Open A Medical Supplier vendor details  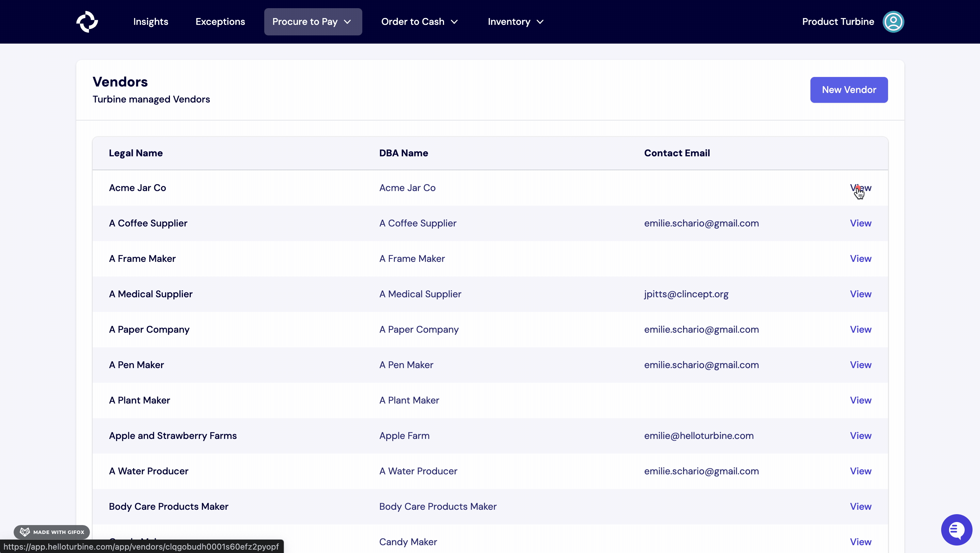click(861, 294)
